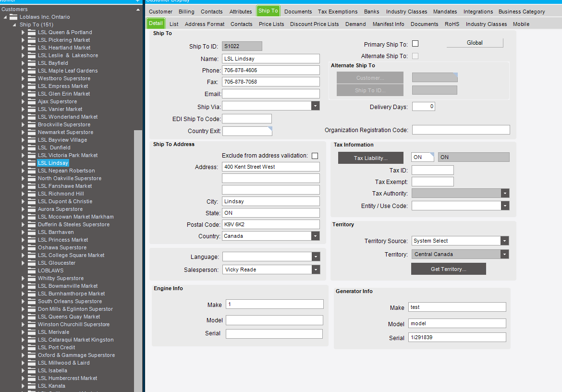Expand the selected LSL Lindsay node

pyautogui.click(x=23, y=163)
